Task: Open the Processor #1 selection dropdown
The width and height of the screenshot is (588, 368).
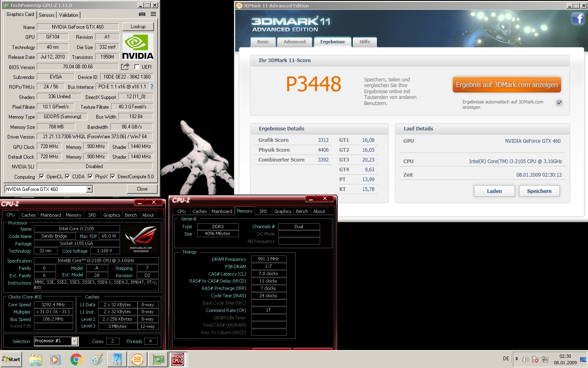Action: click(x=75, y=341)
